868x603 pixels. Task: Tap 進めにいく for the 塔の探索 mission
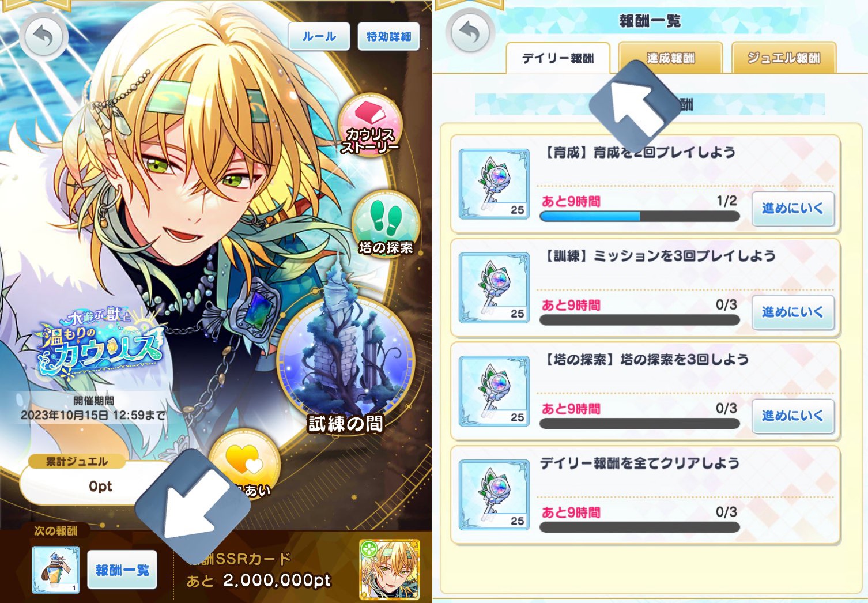[793, 416]
